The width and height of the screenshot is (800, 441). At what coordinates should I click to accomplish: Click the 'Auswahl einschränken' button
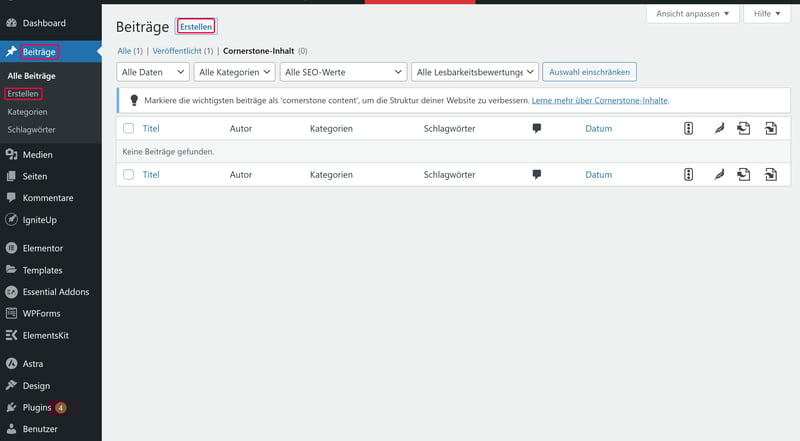(x=589, y=72)
